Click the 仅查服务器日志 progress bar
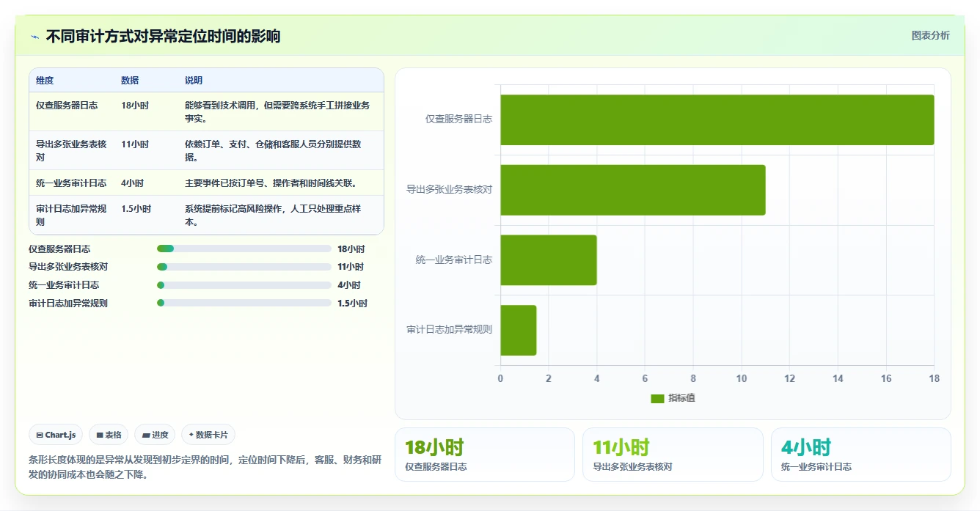980x511 pixels. pyautogui.click(x=244, y=249)
